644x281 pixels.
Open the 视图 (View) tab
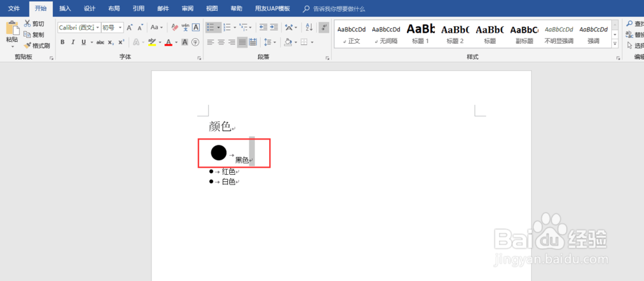(212, 8)
